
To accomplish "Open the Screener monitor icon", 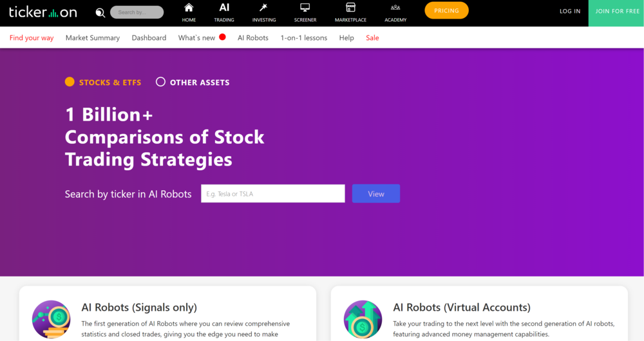I will click(x=305, y=8).
